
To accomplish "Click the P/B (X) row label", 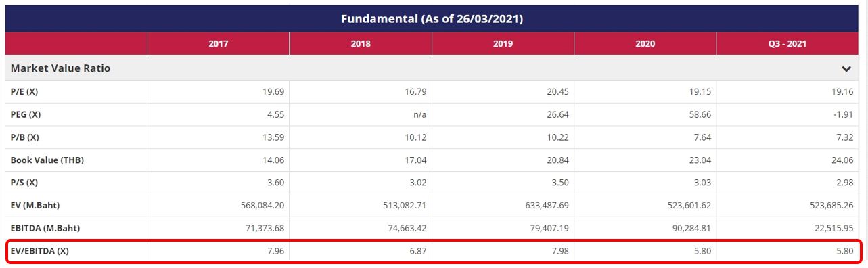I will [25, 137].
